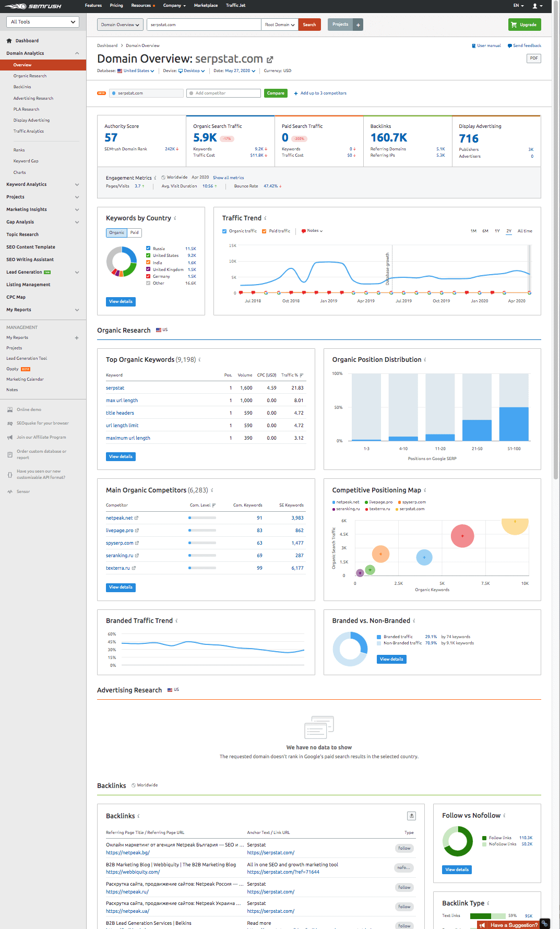Expand the Keyword Analytics section
Image resolution: width=560 pixels, height=929 pixels.
point(43,184)
